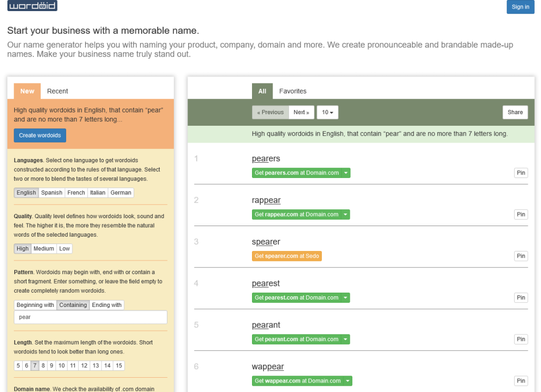541x392 pixels.
Task: Click the wordoid logo
Action: coord(32,5)
